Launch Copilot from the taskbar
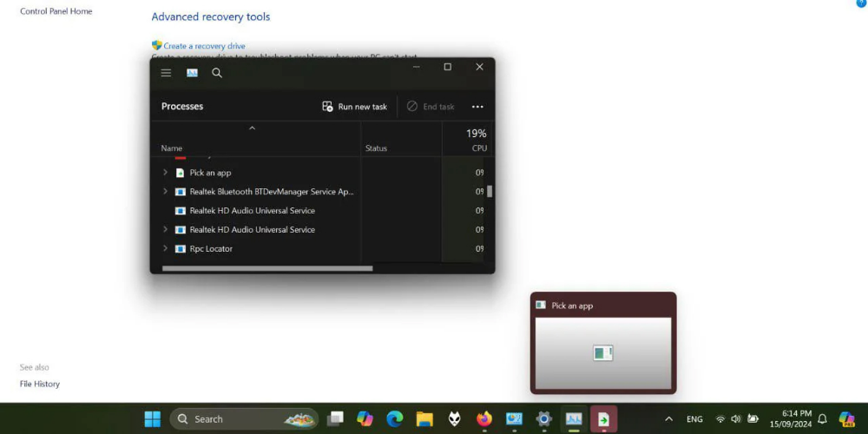The width and height of the screenshot is (868, 434). (365, 419)
